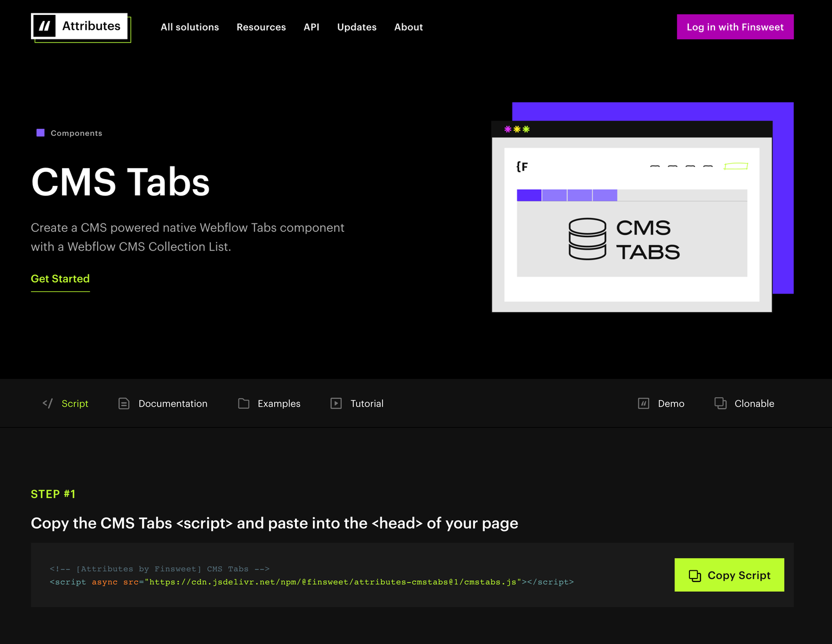The width and height of the screenshot is (832, 644).
Task: Open the Resources menu
Action: pyautogui.click(x=261, y=27)
